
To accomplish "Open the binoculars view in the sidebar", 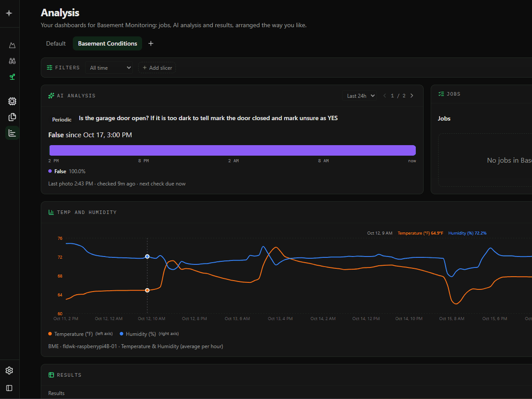I will click(x=12, y=61).
